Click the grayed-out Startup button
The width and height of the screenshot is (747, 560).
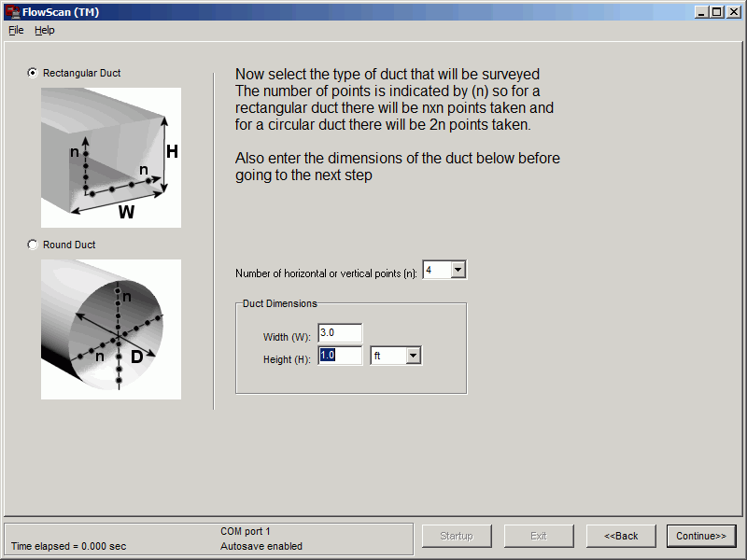click(x=457, y=536)
